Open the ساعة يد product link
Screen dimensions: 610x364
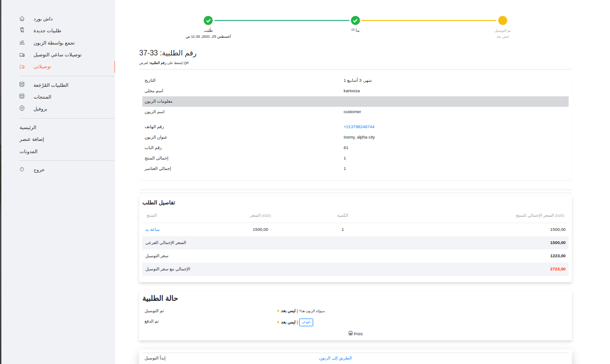(152, 229)
